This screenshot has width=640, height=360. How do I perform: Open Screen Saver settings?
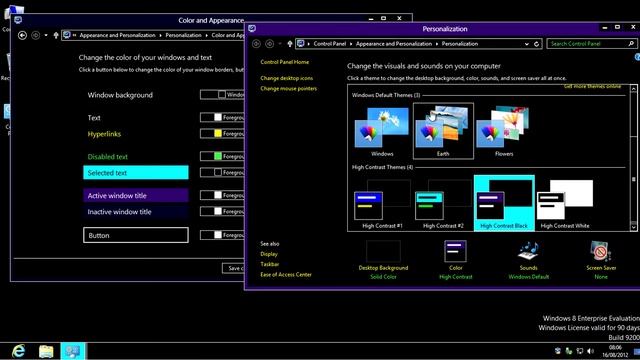(601, 259)
